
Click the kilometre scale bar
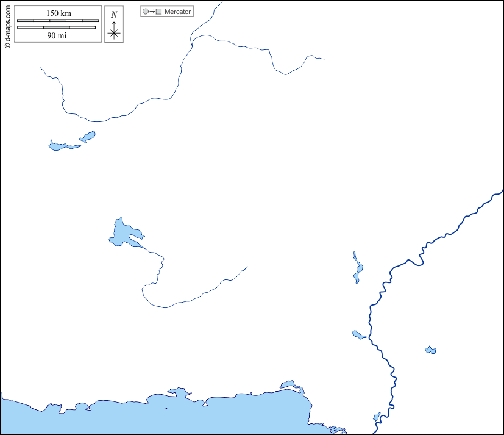coord(58,21)
